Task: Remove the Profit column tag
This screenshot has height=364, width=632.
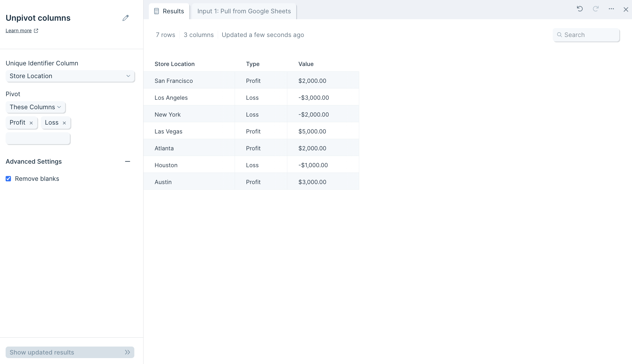Action: coord(31,123)
